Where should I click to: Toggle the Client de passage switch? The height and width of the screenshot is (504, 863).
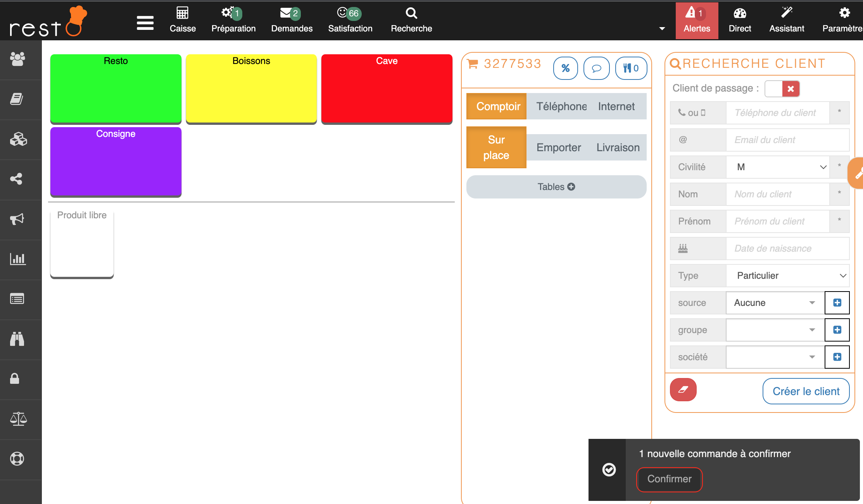782,89
